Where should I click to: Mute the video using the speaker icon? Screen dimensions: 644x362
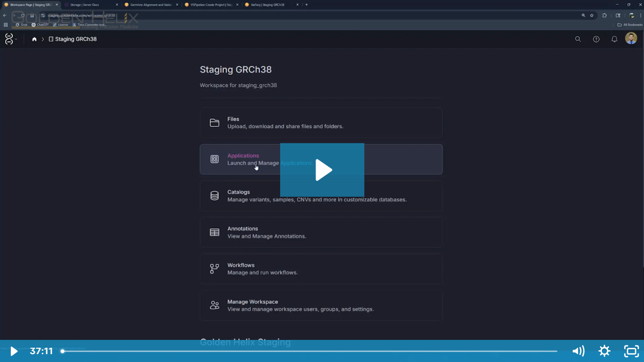(578, 351)
